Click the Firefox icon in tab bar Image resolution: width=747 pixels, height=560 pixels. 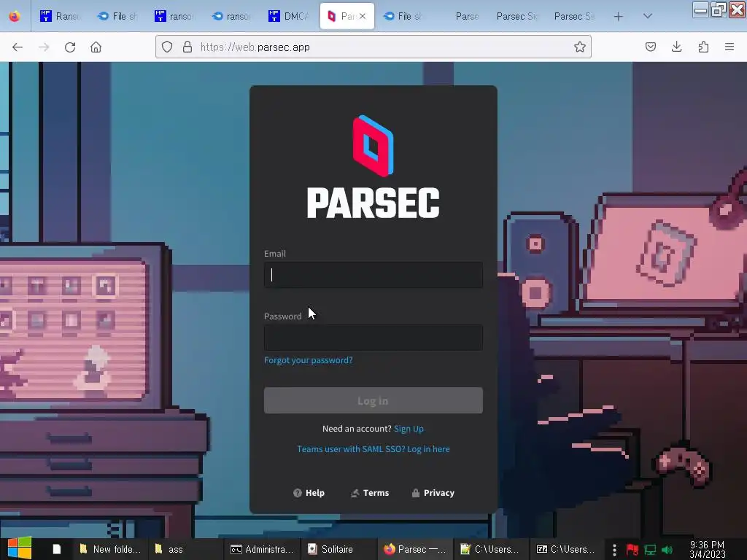pos(15,16)
